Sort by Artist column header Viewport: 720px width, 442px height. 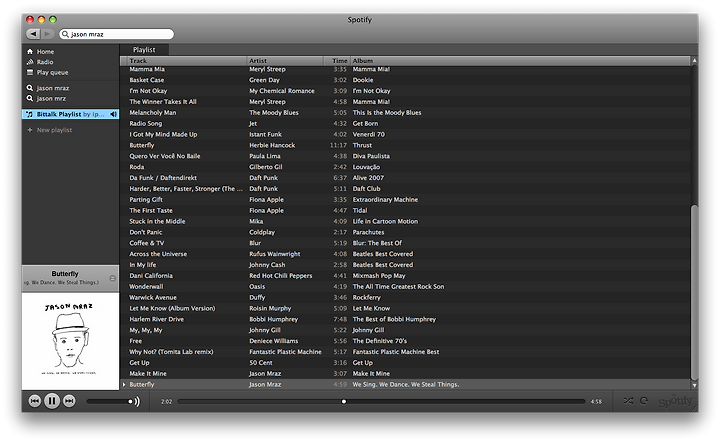pyautogui.click(x=285, y=61)
